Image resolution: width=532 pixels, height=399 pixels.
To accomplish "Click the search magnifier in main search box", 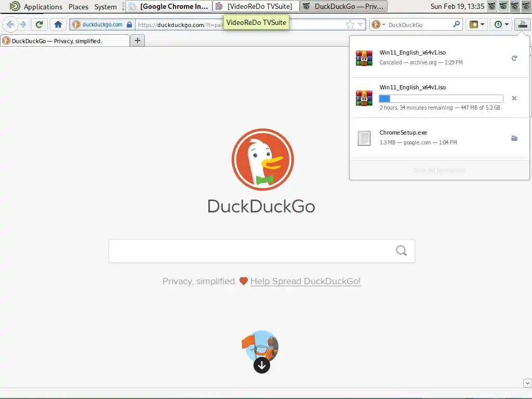I will (402, 251).
